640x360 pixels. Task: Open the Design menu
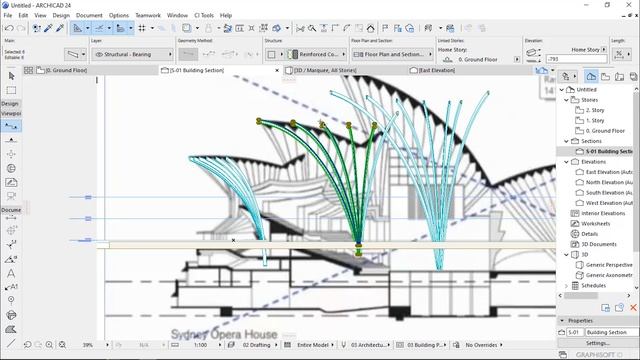[61, 15]
